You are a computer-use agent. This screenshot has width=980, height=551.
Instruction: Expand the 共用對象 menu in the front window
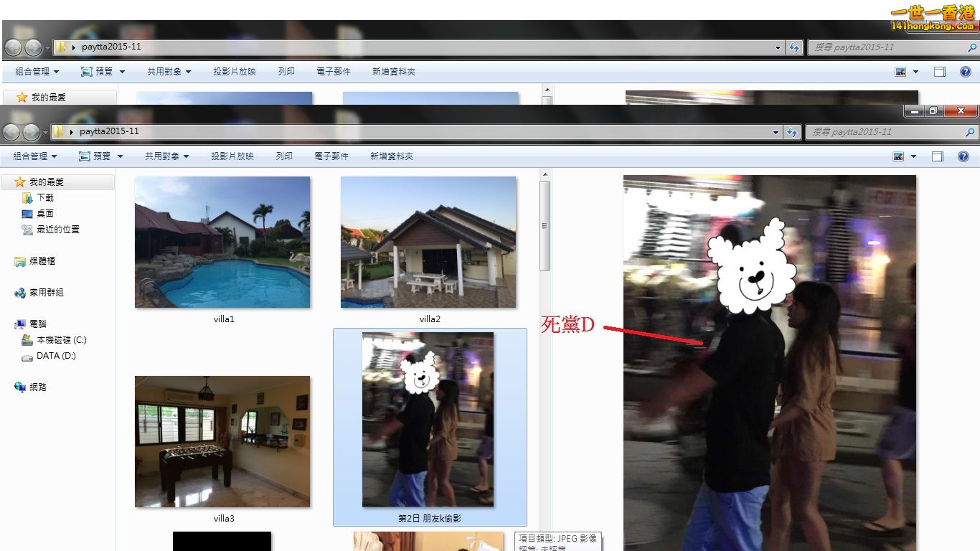click(x=168, y=156)
